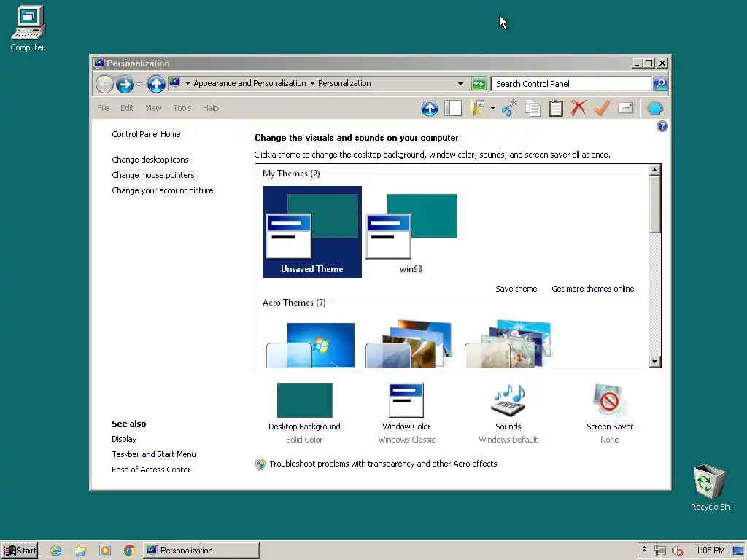Viewport: 747px width, 560px height.
Task: Open the Screen Saver icon
Action: pos(609,400)
